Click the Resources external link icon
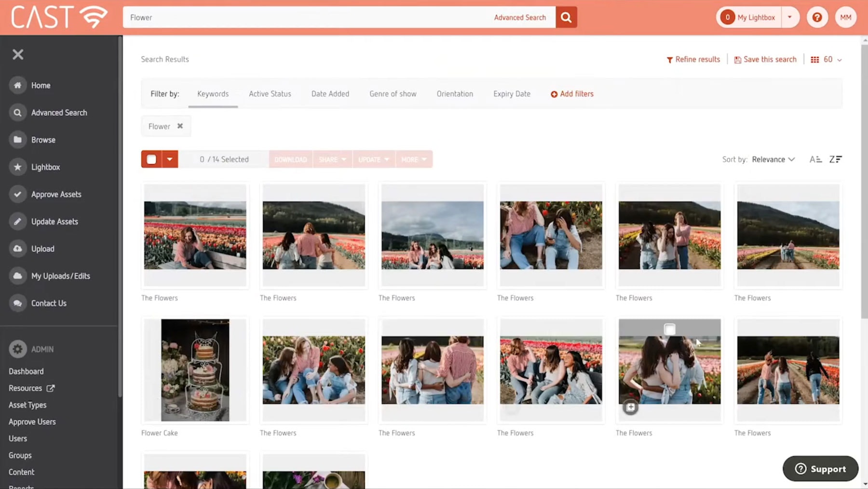868x489 pixels. click(51, 388)
